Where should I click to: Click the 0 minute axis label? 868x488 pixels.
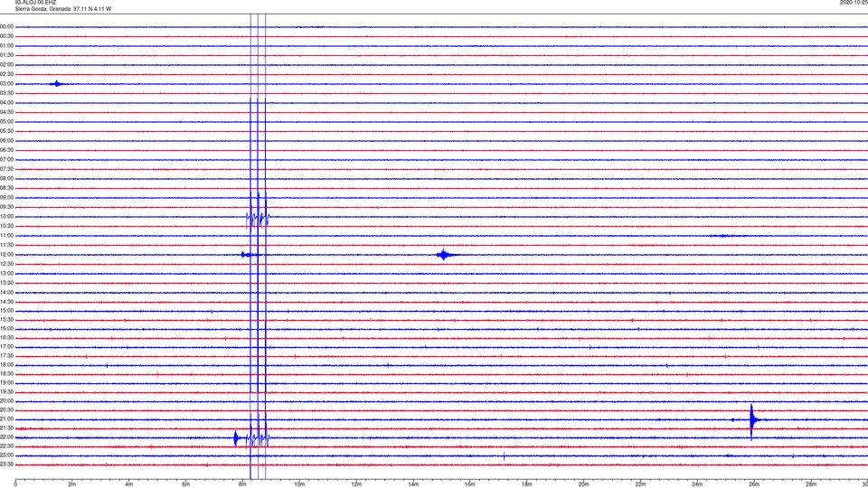click(x=15, y=484)
